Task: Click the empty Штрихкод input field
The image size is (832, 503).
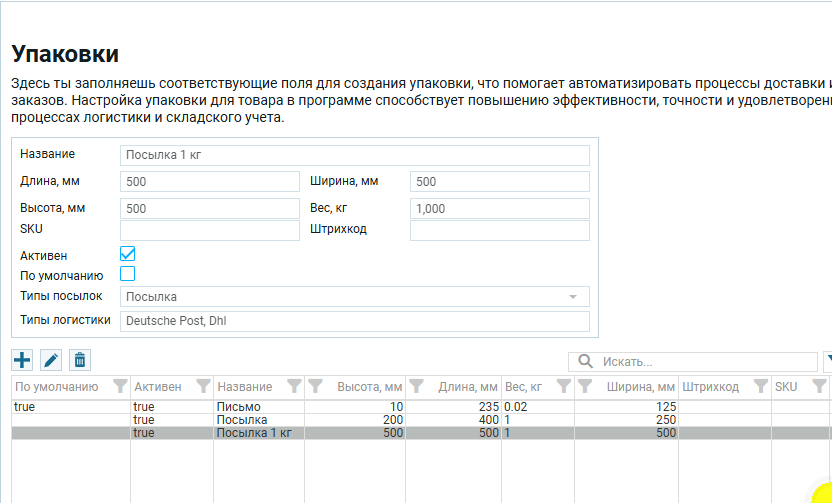Action: coord(499,230)
